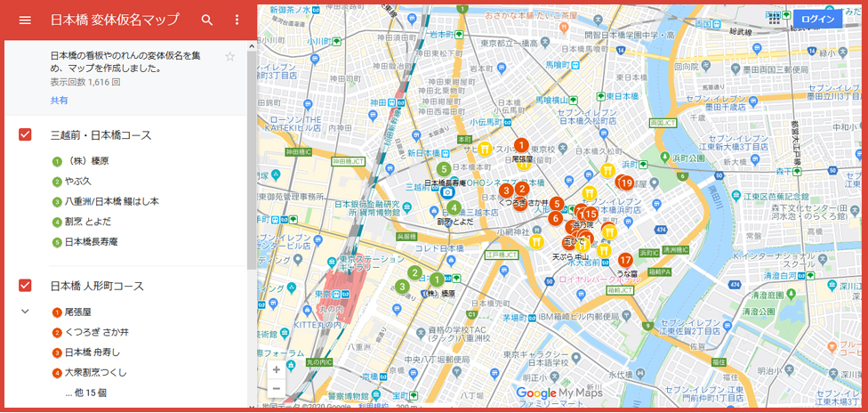
Task: Zoom out with the minus button
Action: pos(277,388)
